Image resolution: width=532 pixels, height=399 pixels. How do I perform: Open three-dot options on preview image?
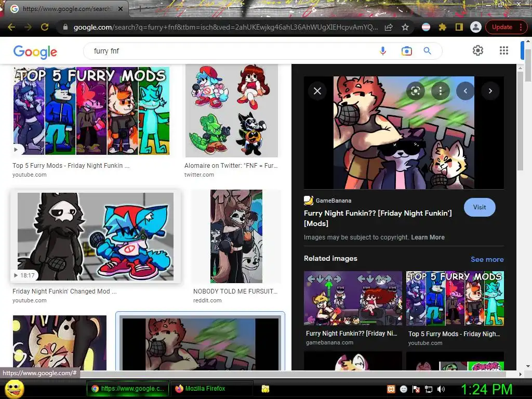coord(441,91)
